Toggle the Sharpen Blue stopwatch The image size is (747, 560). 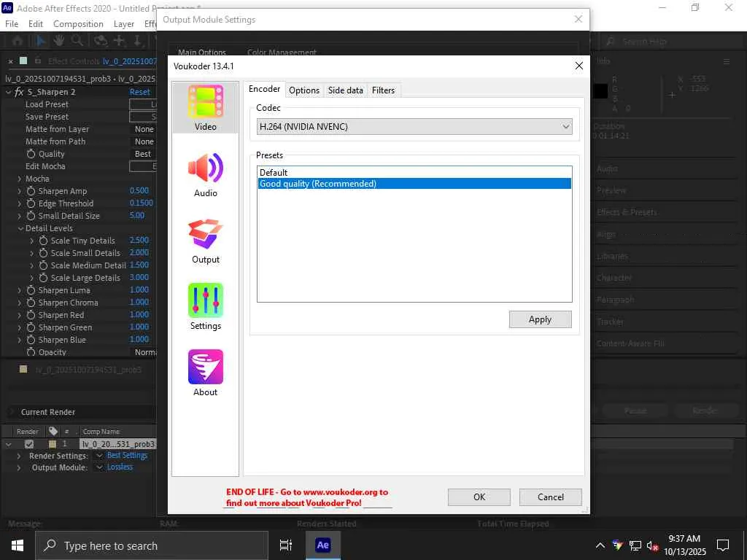point(31,340)
